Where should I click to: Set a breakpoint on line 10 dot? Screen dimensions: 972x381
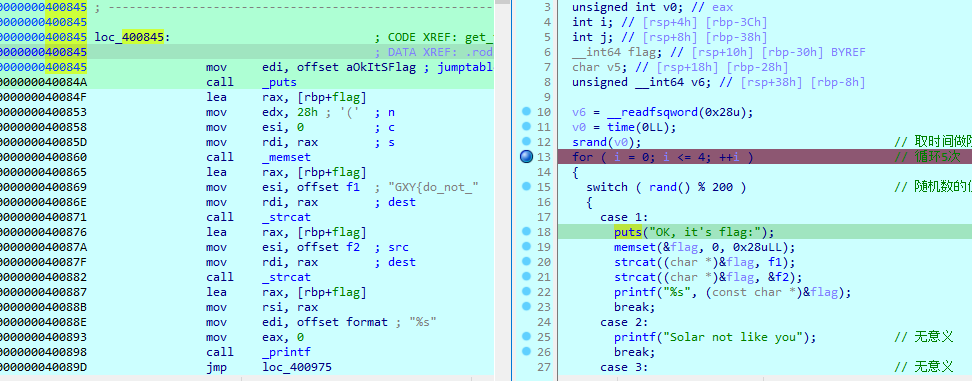click(526, 112)
